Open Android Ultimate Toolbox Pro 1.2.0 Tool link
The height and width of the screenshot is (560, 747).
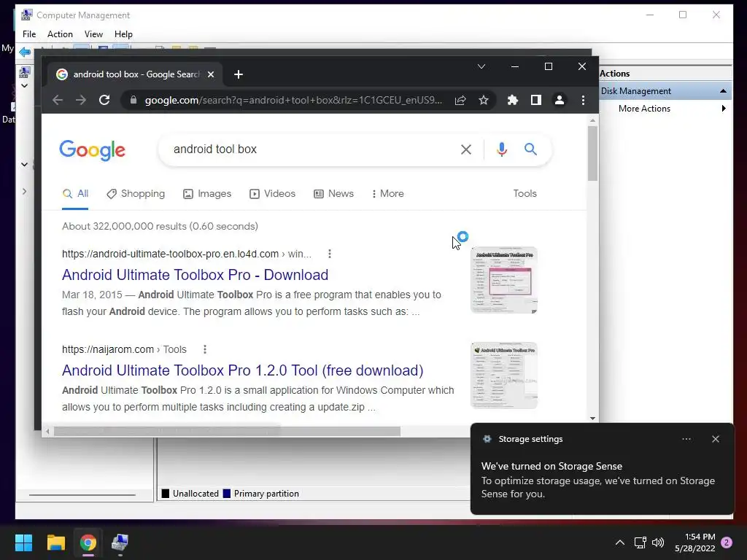[242, 370]
